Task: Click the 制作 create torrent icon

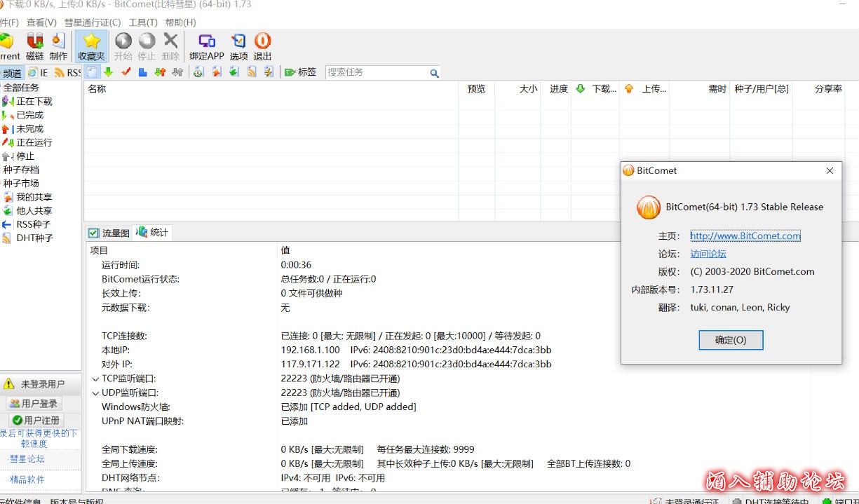Action: 58,46
